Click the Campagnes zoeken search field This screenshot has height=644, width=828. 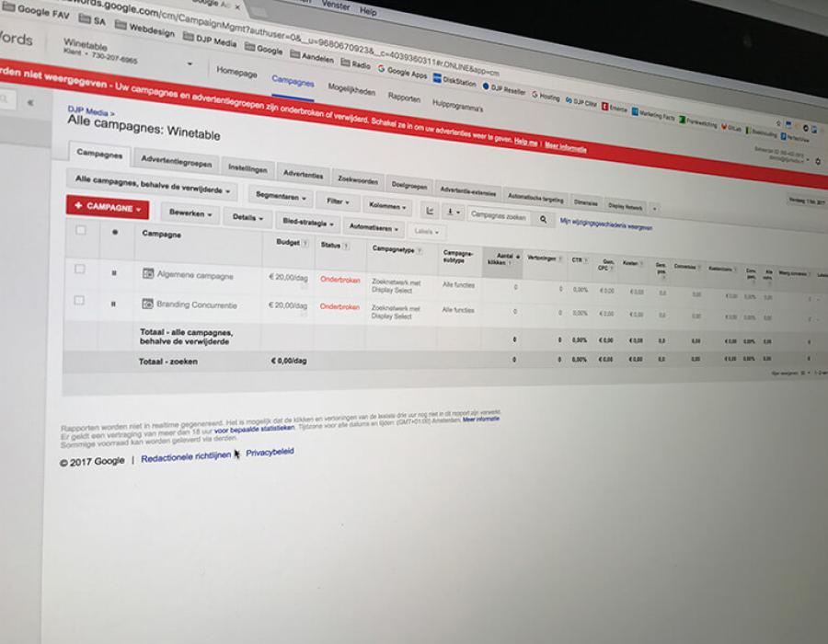coord(498,216)
